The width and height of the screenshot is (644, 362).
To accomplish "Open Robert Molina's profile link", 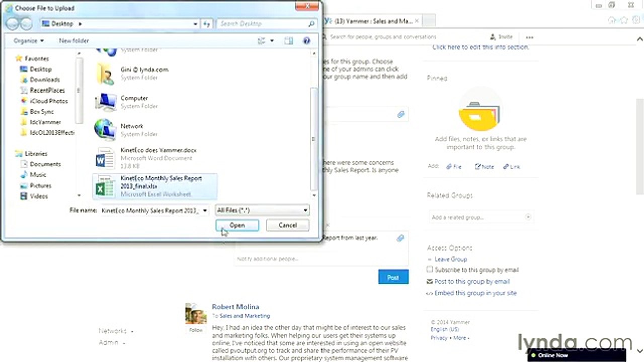I will [235, 307].
